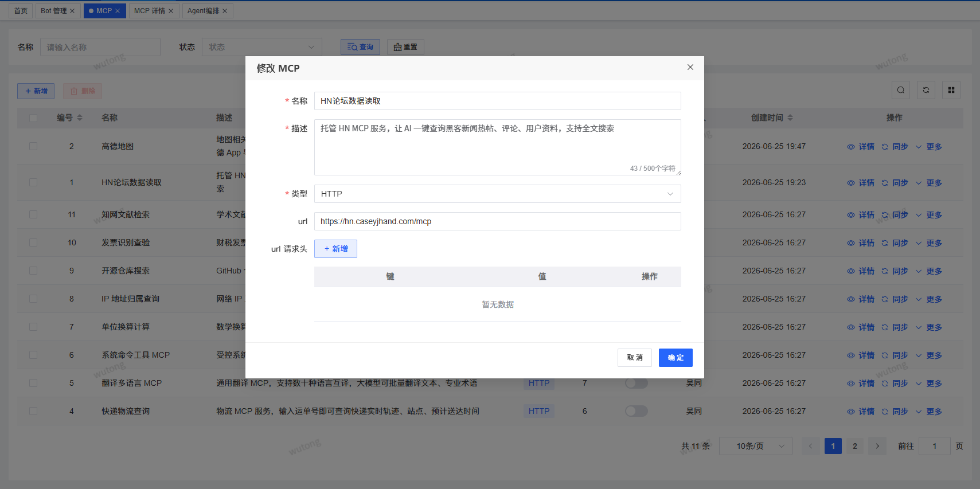Check the row for HN论坛数据读取
Viewport: 980px width, 489px height.
33,182
